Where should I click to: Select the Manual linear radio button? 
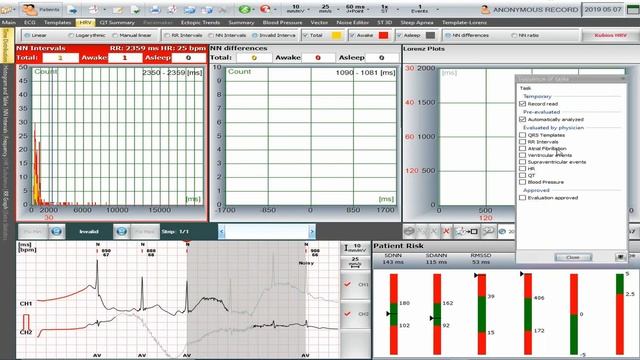(x=115, y=36)
